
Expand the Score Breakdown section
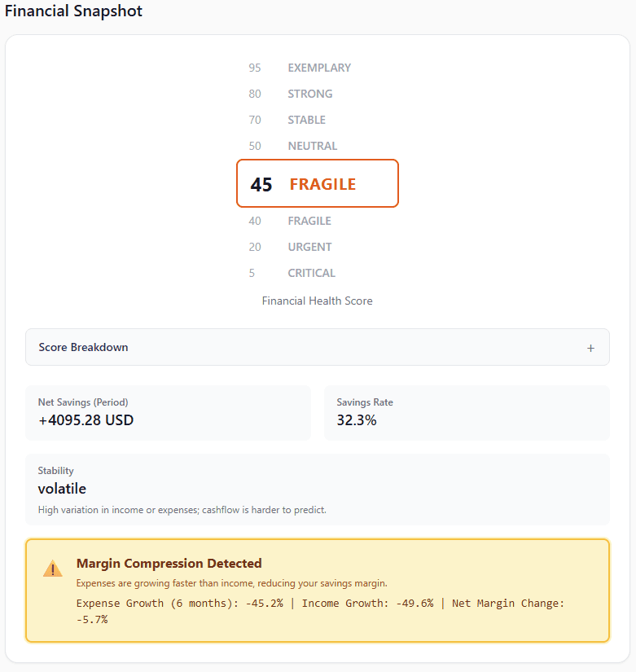pos(317,347)
